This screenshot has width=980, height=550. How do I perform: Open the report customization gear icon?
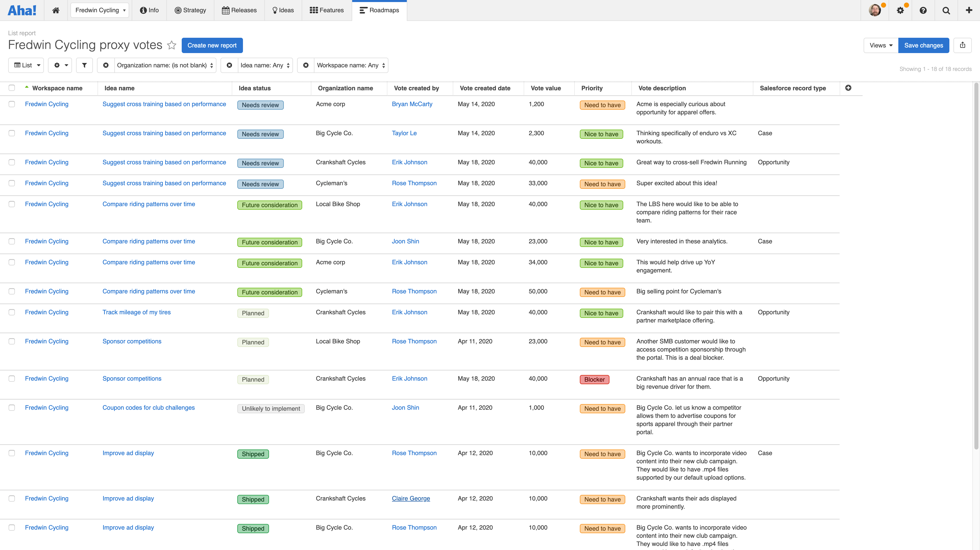coord(60,65)
